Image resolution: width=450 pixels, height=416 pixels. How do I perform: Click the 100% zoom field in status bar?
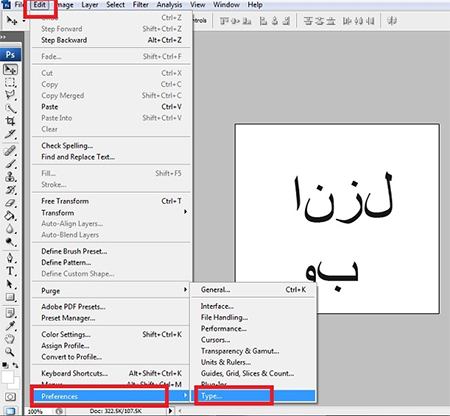(36, 411)
